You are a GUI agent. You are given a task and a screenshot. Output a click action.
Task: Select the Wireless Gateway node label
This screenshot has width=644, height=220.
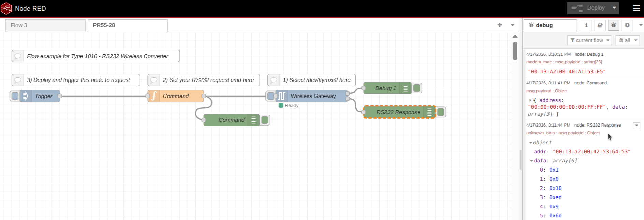coord(313,96)
